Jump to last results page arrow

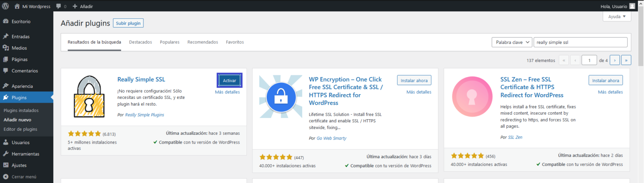626,60
